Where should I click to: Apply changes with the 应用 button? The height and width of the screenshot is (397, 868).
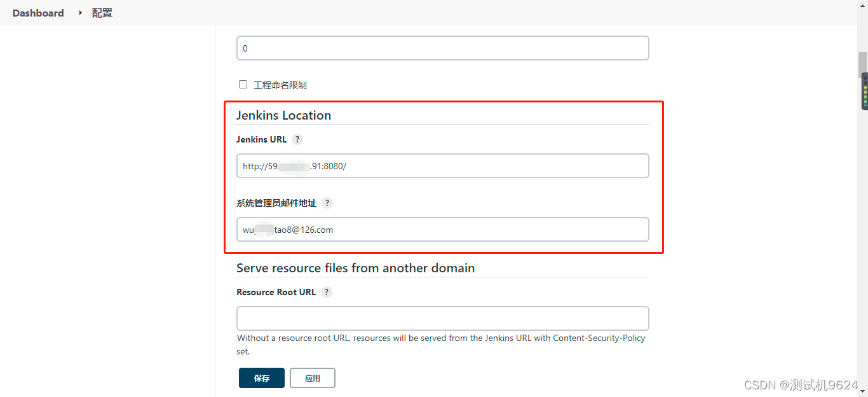tap(313, 378)
